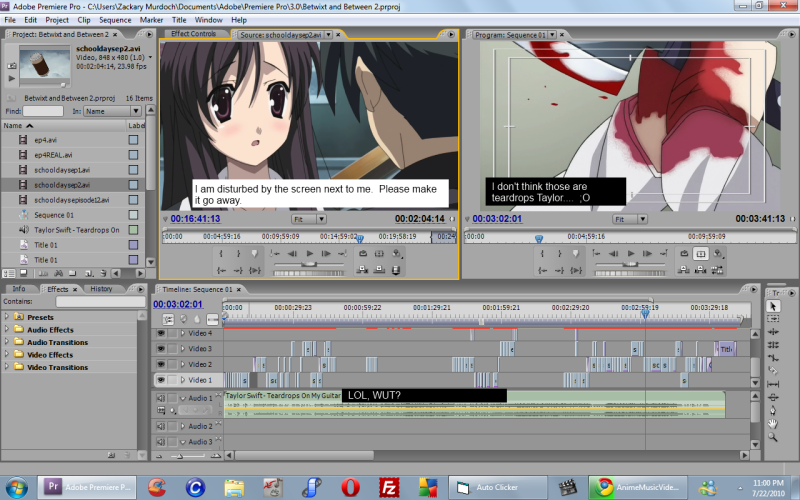Viewport: 800px width, 500px height.
Task: Switch Project panel to Icon view
Action: tap(23, 273)
